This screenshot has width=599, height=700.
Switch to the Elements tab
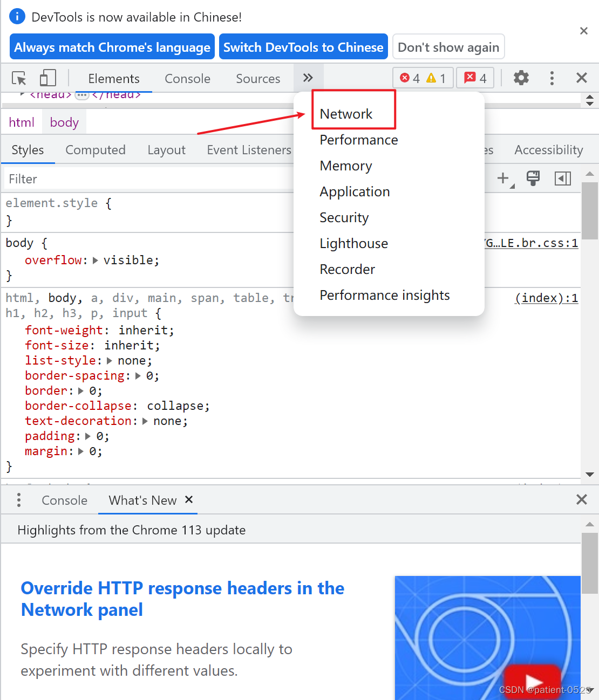[114, 79]
